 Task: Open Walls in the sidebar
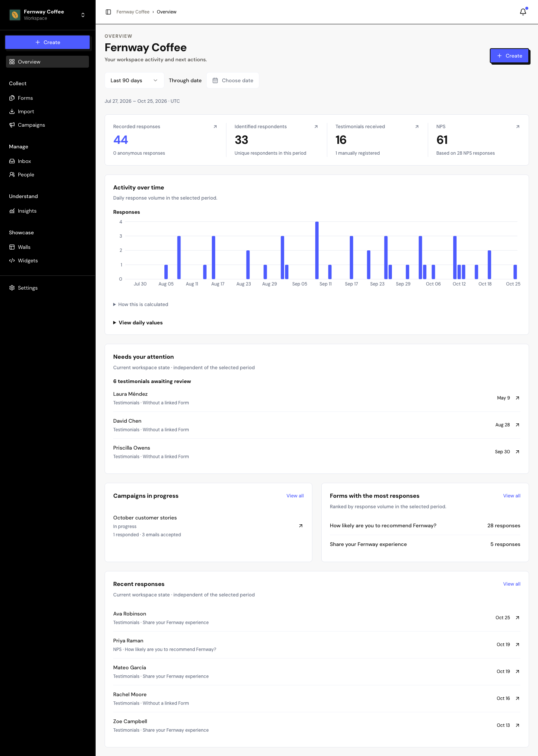coord(47,247)
